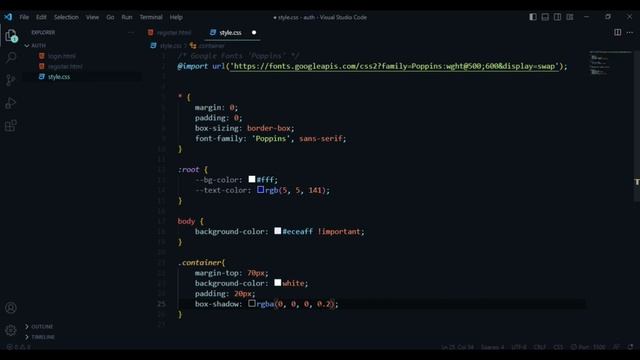The width and height of the screenshot is (640, 360).
Task: Click CRLF end-of-line setting
Action: (x=540, y=347)
